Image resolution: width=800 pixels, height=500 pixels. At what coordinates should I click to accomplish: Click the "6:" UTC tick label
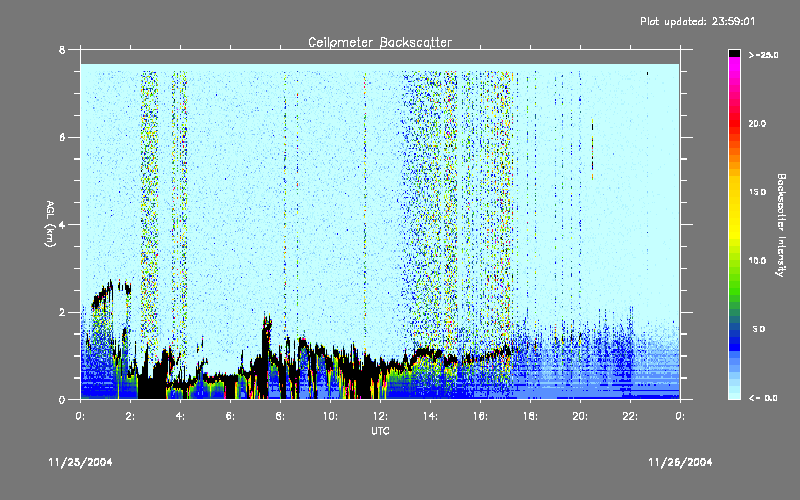[230, 416]
